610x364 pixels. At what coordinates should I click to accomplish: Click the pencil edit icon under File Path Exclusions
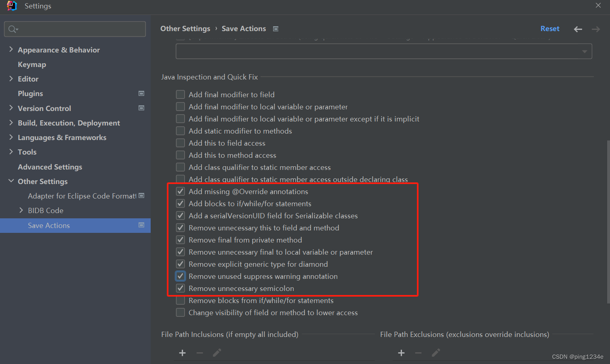pos(436,353)
